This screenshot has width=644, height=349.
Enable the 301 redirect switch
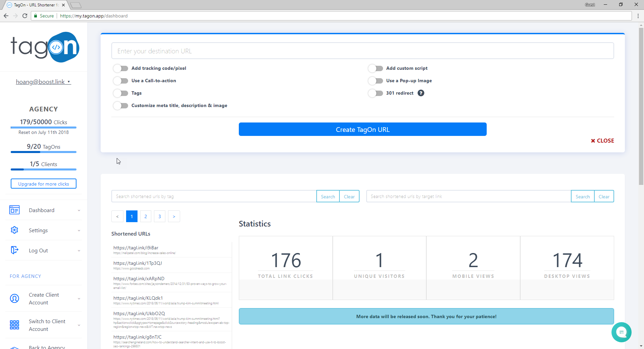pyautogui.click(x=375, y=93)
